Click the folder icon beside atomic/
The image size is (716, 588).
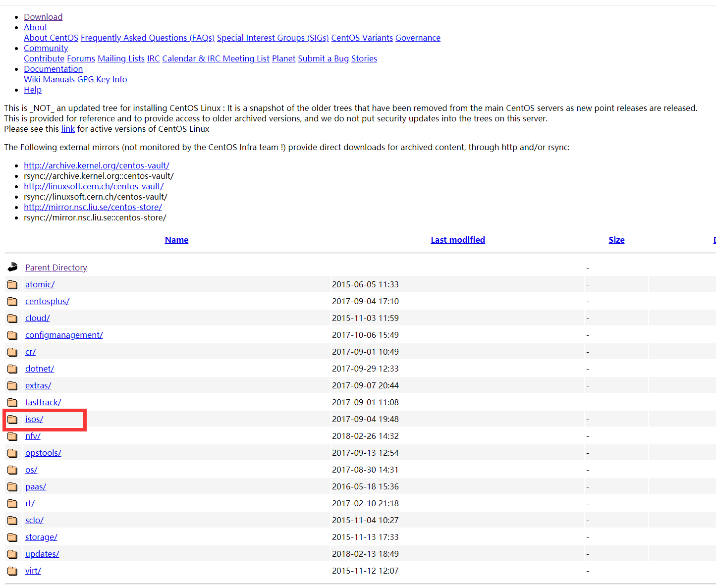[x=12, y=284]
